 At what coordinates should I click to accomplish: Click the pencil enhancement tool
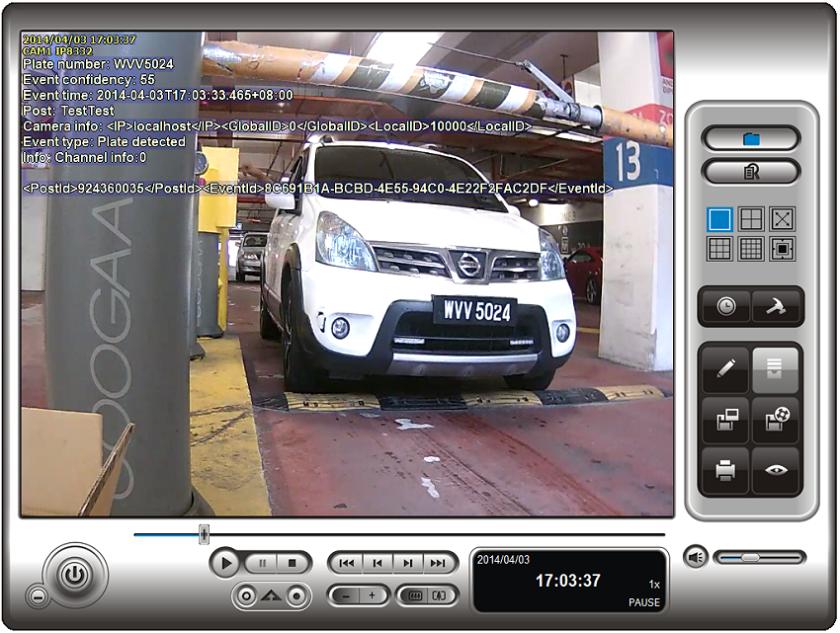click(x=725, y=369)
